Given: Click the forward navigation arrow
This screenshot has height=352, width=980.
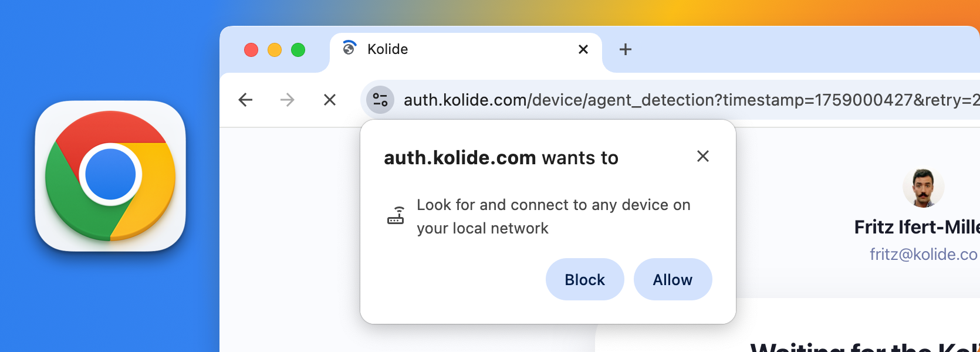Looking at the screenshot, I should tap(287, 100).
